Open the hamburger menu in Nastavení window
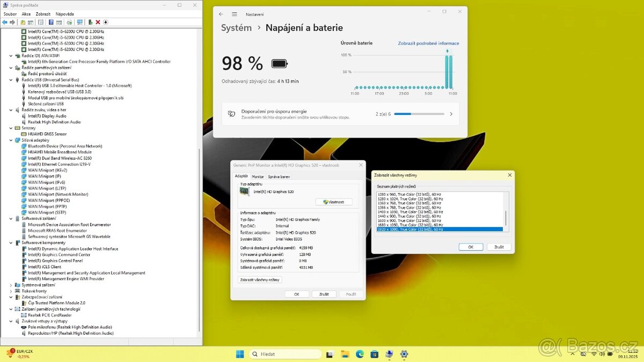The height and width of the screenshot is (362, 644). (234, 14)
